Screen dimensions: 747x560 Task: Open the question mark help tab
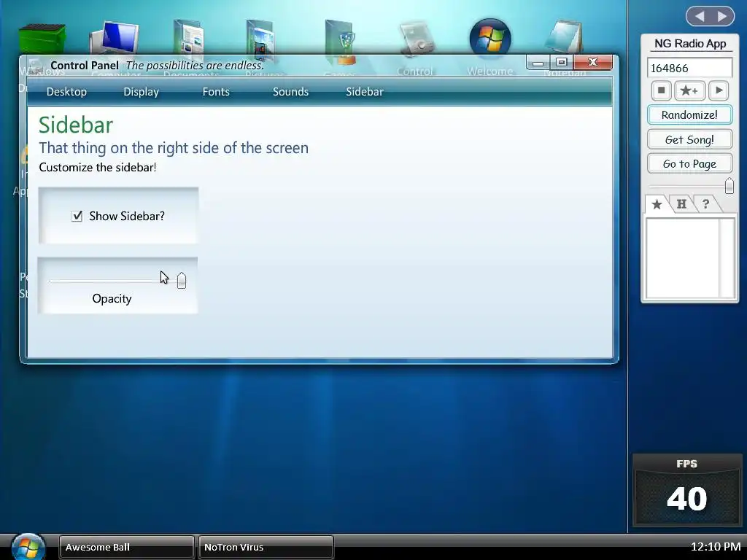click(x=706, y=204)
